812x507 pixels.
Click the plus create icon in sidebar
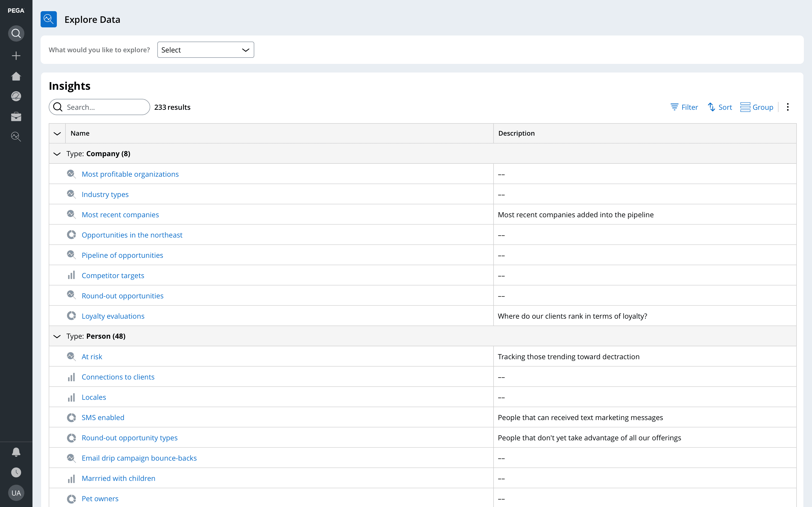pyautogui.click(x=16, y=56)
